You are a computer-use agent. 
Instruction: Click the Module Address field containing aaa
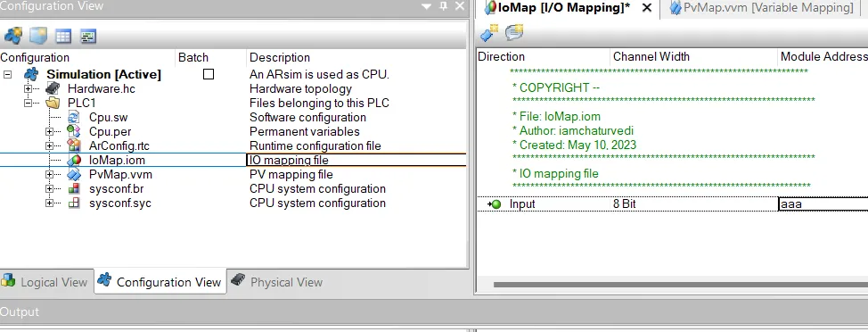[823, 204]
